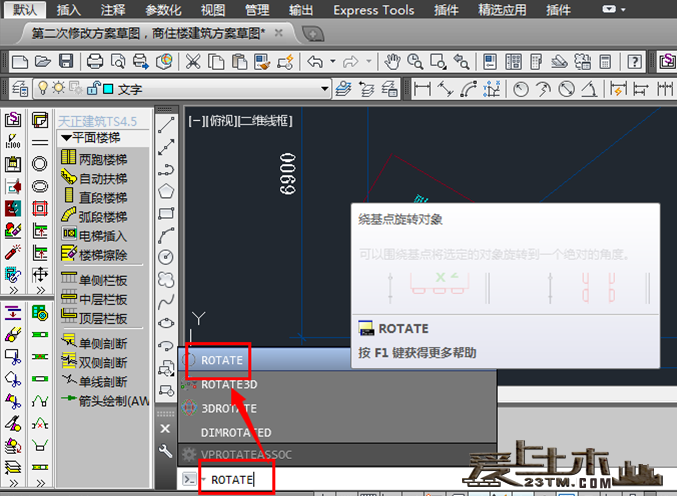Click the new drawing tab plus button
This screenshot has width=677, height=496.
pyautogui.click(x=313, y=34)
